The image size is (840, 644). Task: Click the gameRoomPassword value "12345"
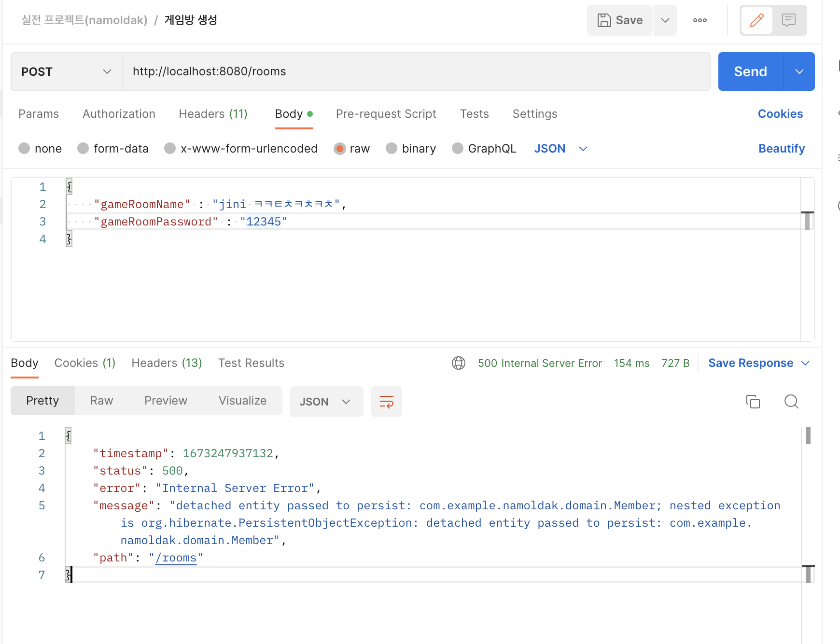coord(264,222)
